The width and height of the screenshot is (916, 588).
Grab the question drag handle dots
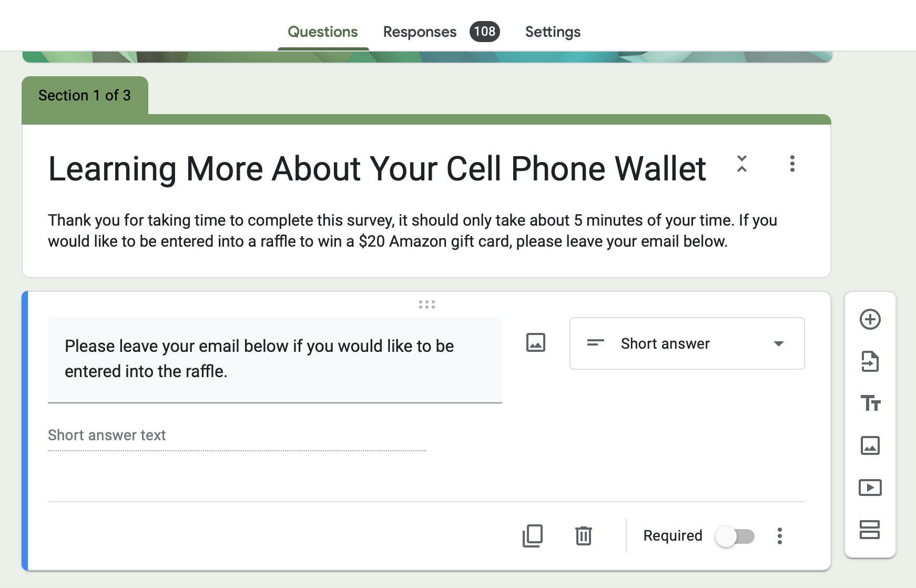[x=427, y=305]
